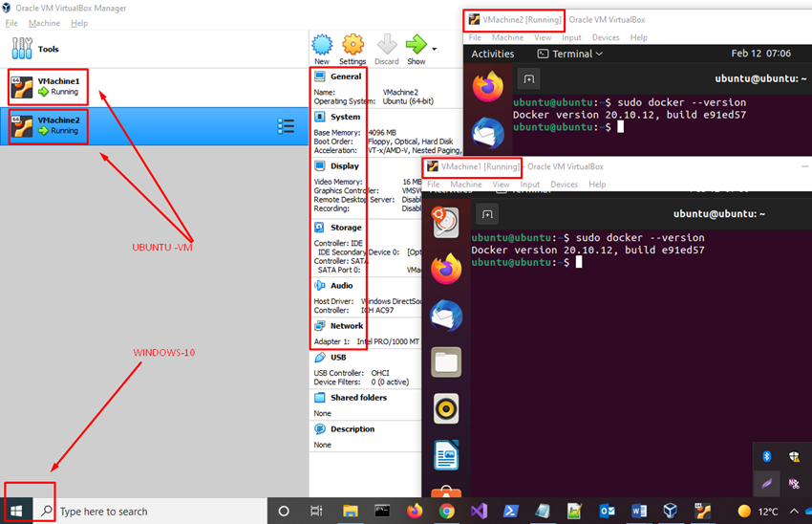The width and height of the screenshot is (812, 524).
Task: Open Files folder in VMachine1 dock
Action: point(446,361)
